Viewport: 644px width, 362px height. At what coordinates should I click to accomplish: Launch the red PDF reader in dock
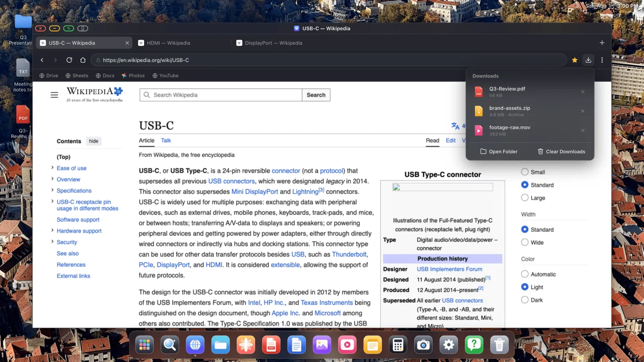click(x=271, y=345)
